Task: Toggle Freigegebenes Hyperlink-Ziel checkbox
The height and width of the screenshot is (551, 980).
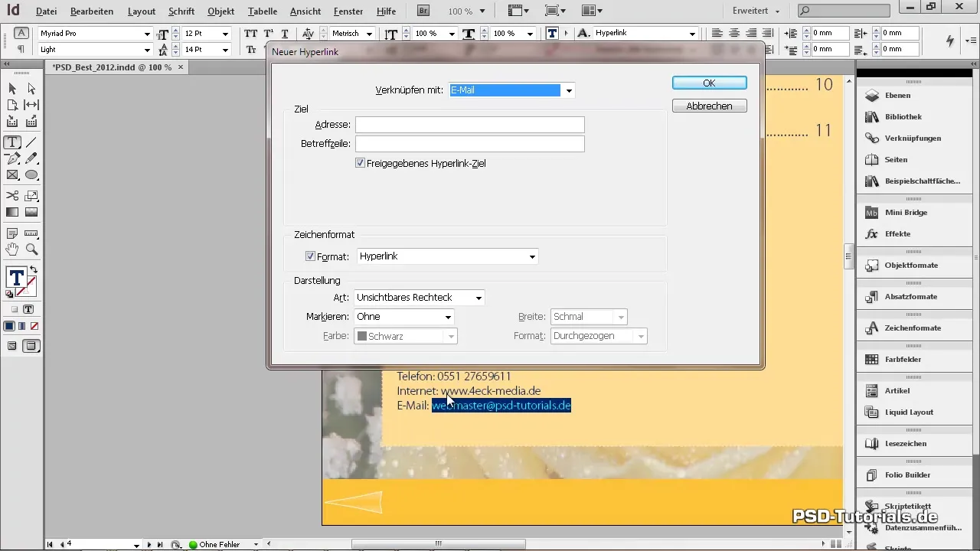Action: coord(360,163)
